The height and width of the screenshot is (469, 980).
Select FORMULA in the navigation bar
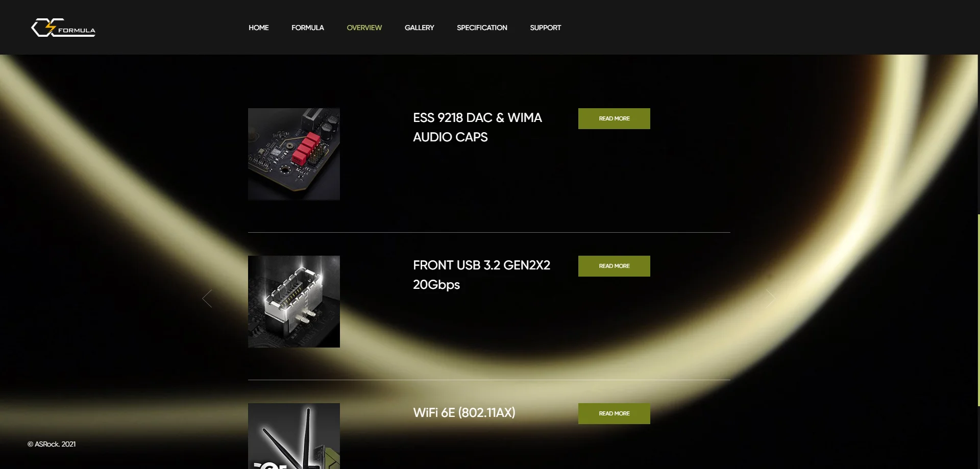point(307,28)
